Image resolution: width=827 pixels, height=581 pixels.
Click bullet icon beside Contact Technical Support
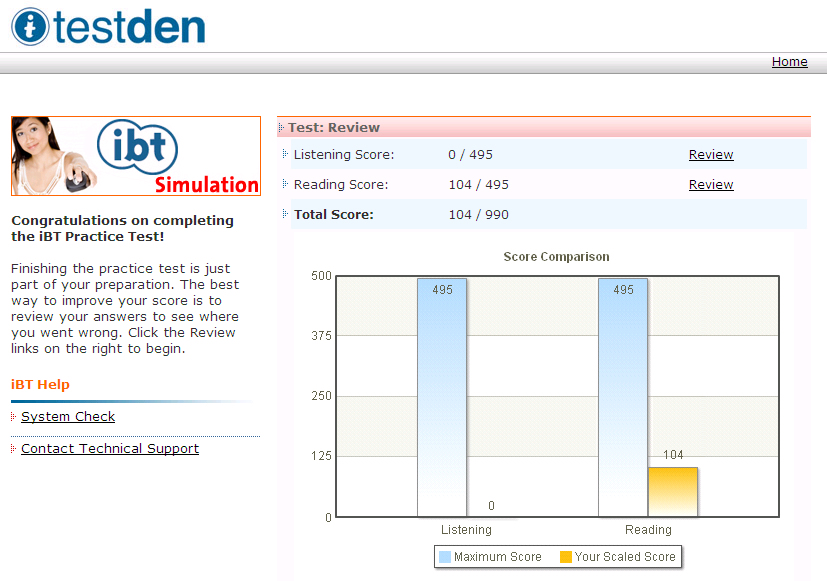(14, 449)
